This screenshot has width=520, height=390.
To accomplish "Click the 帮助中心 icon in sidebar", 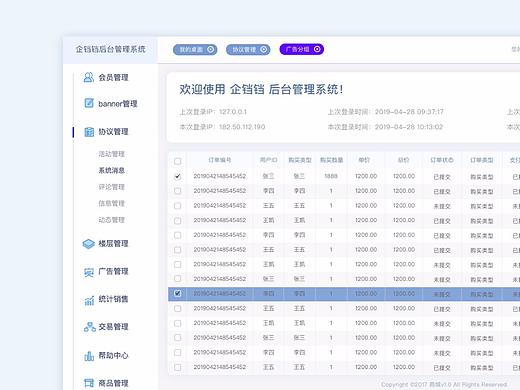I will tap(89, 356).
